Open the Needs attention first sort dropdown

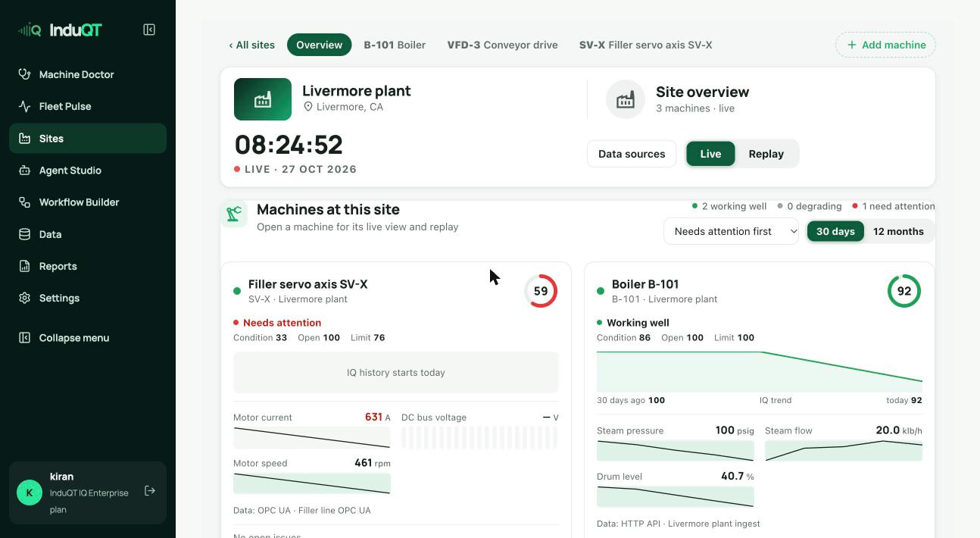pyautogui.click(x=731, y=231)
